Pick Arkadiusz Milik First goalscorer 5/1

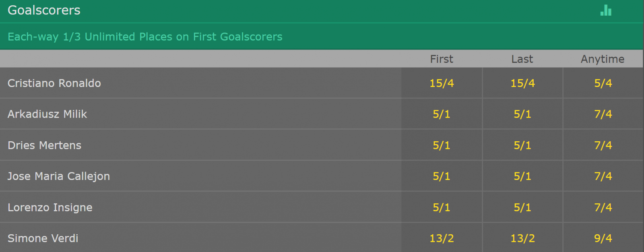coord(442,114)
